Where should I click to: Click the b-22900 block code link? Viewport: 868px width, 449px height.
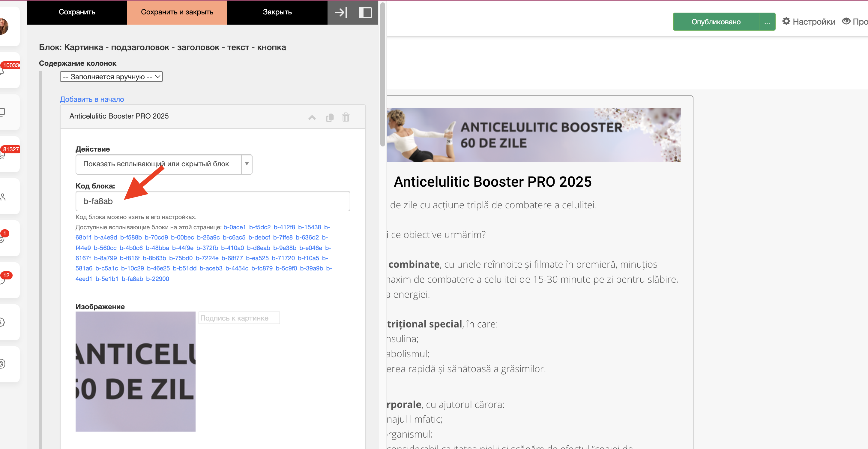(157, 279)
